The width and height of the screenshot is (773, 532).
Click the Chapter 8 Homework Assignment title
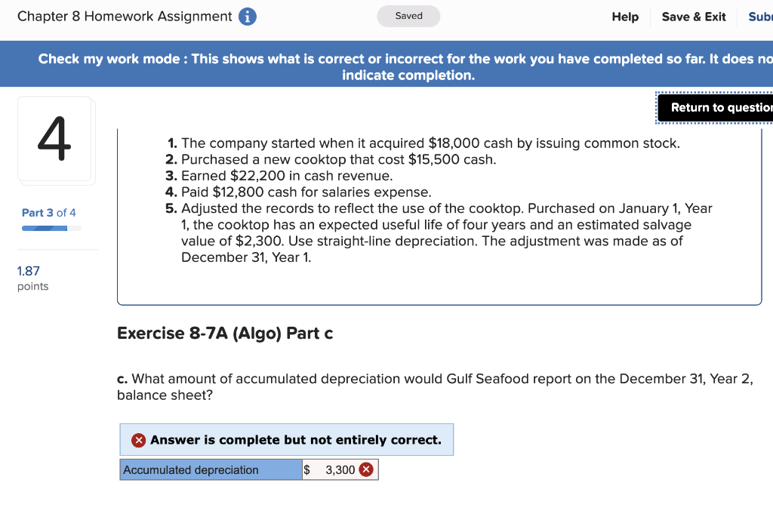[x=123, y=16]
